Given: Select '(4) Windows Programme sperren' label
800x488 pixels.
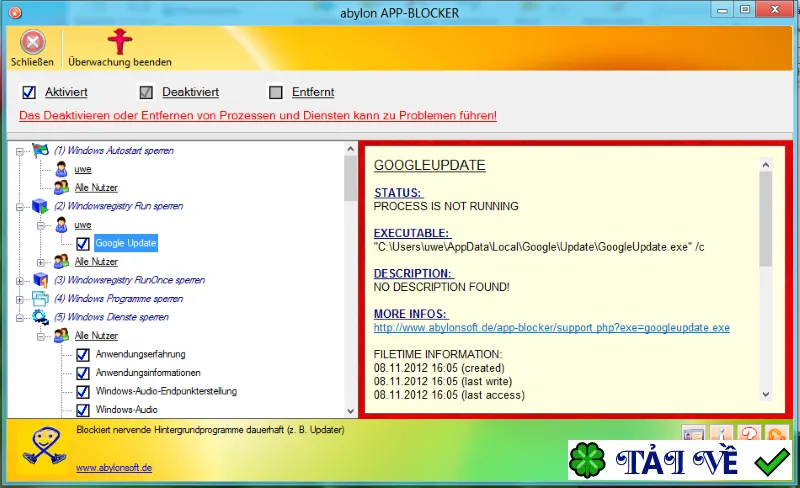Looking at the screenshot, I should [x=118, y=299].
